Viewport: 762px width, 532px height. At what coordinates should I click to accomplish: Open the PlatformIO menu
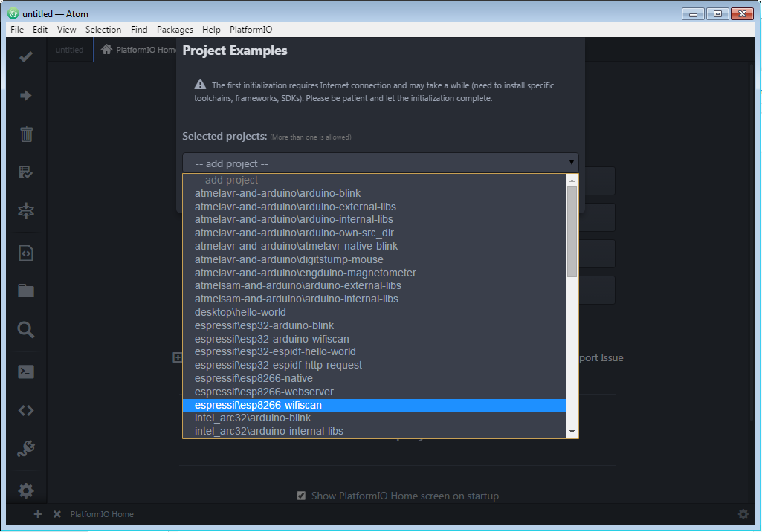point(251,30)
